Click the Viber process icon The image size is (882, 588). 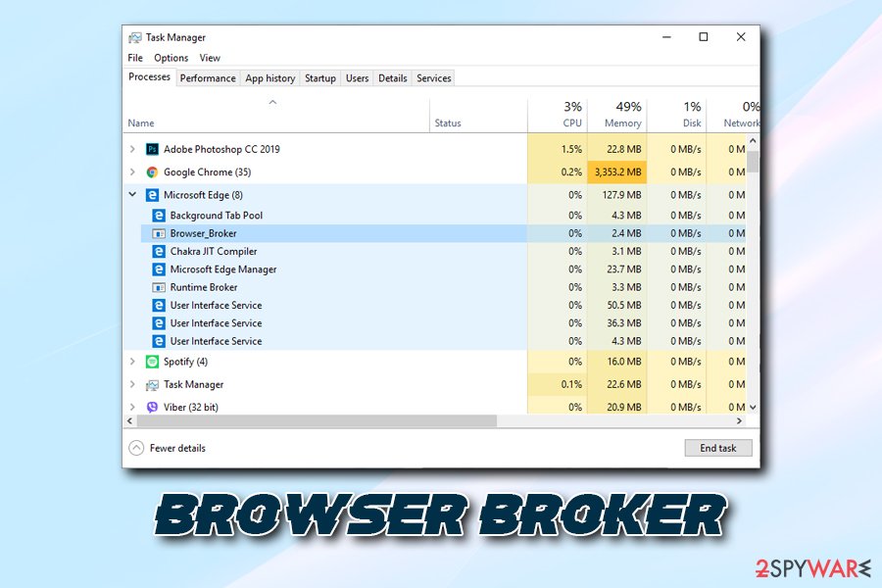tap(152, 407)
